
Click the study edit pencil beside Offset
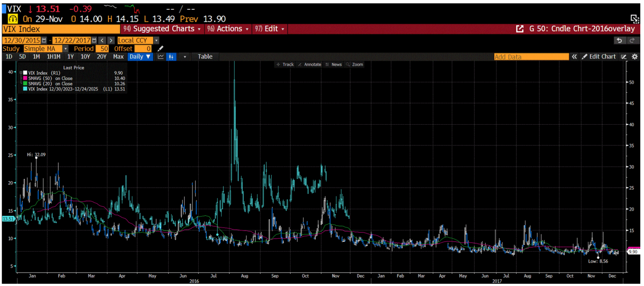[160, 49]
